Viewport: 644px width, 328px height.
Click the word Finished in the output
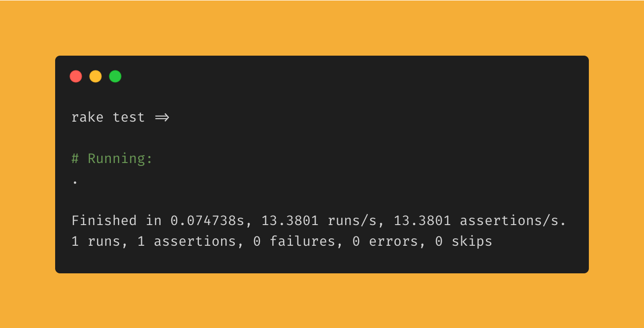tap(104, 221)
